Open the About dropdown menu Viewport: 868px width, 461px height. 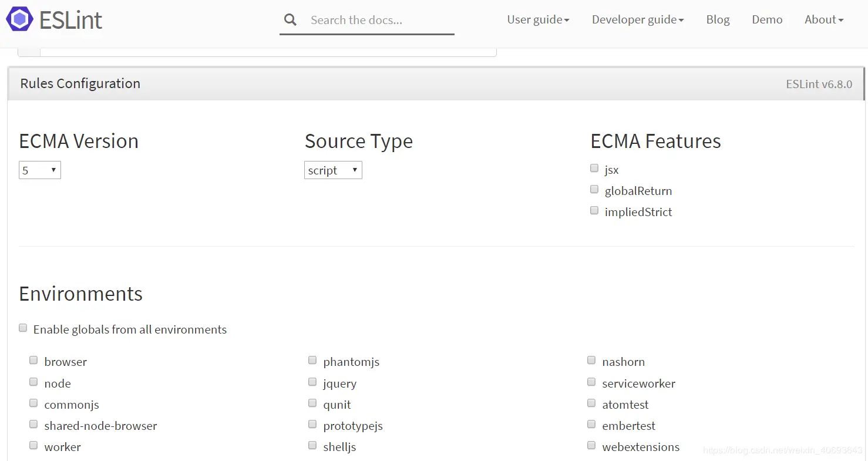point(824,19)
